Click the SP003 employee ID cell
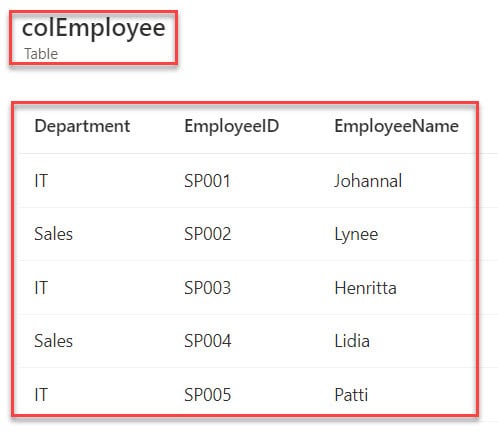Screen dimensions: 498x434 coord(207,288)
